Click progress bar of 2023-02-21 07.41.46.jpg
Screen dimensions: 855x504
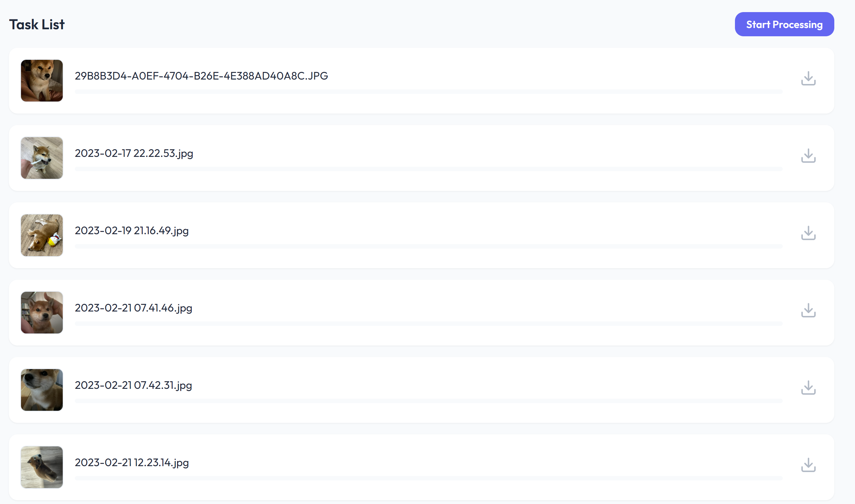428,324
